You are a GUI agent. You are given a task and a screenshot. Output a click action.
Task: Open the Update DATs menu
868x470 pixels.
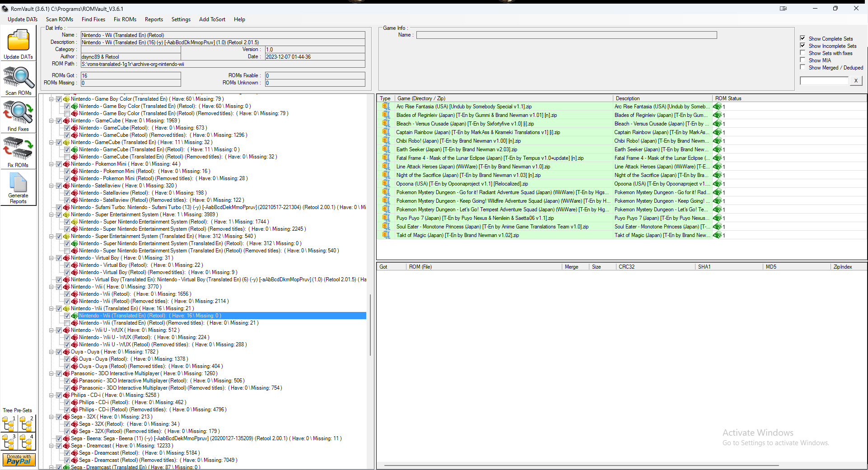pos(23,19)
